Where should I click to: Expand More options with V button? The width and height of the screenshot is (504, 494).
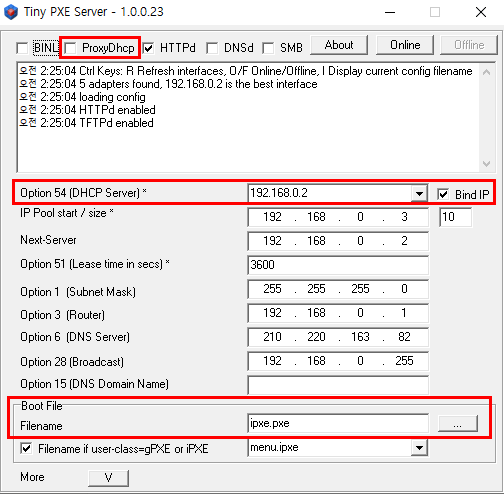pyautogui.click(x=108, y=478)
